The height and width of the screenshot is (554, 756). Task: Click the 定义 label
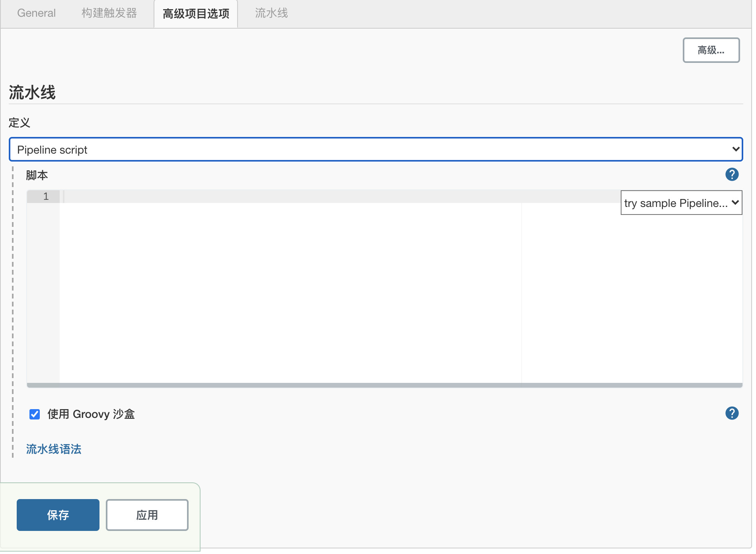coord(19,123)
